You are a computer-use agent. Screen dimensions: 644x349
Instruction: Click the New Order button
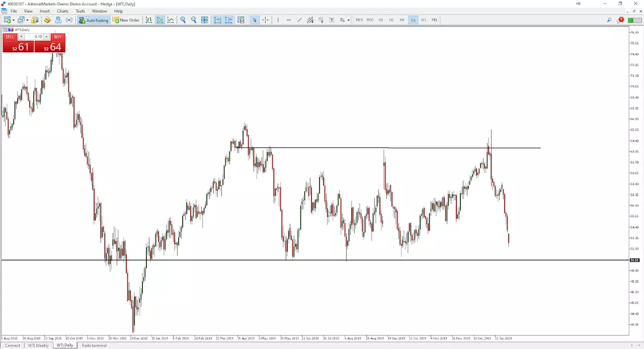[126, 20]
